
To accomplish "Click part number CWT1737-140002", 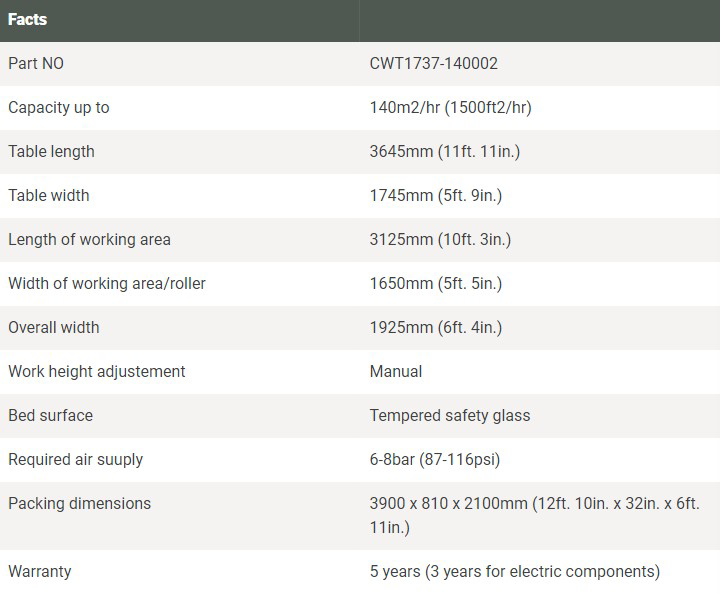I will click(x=433, y=63).
